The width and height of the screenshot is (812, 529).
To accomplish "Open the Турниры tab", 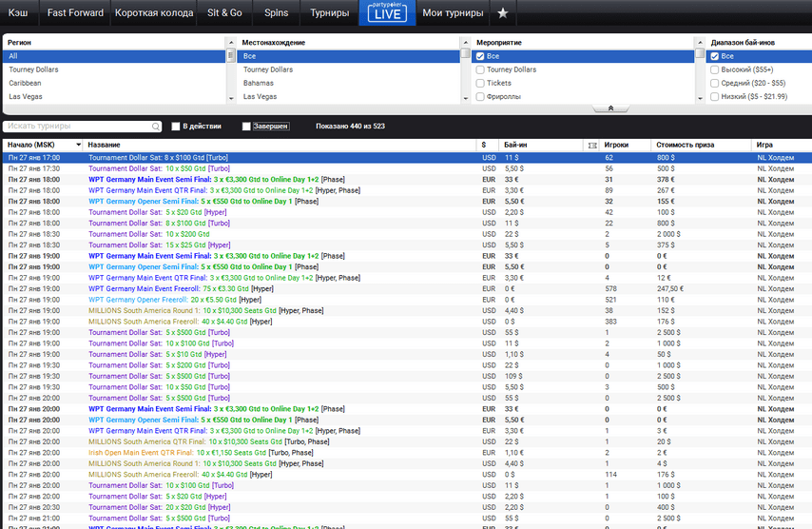I will point(329,13).
